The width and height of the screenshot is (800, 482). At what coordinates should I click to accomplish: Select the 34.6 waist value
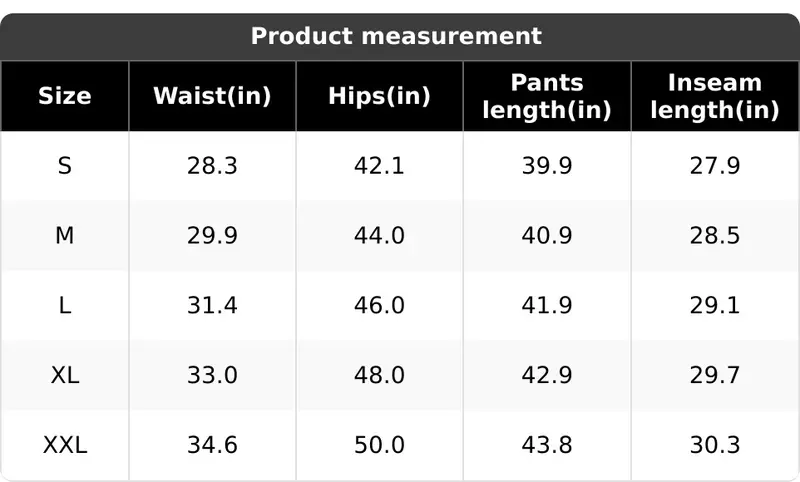pos(212,445)
